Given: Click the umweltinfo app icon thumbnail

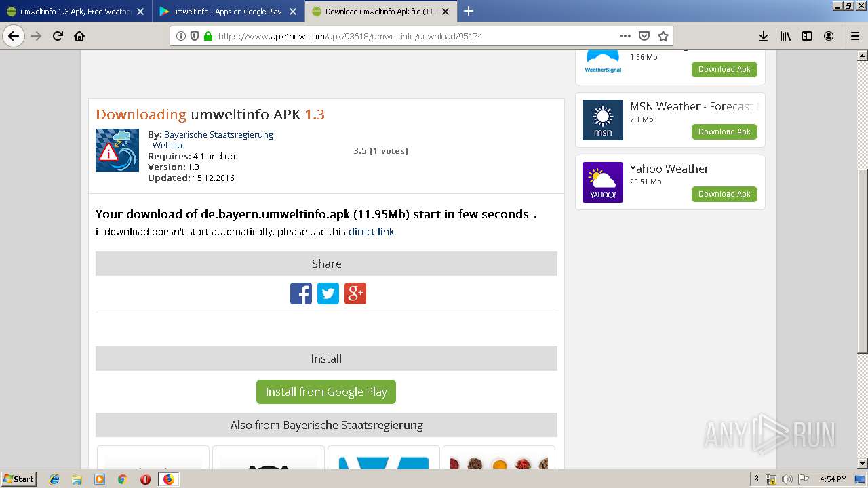Looking at the screenshot, I should point(117,150).
